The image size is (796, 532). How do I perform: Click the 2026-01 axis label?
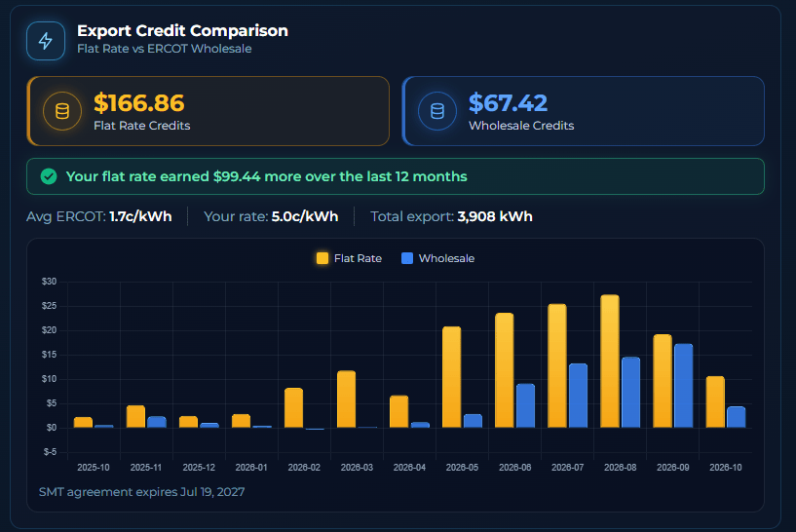click(x=251, y=468)
